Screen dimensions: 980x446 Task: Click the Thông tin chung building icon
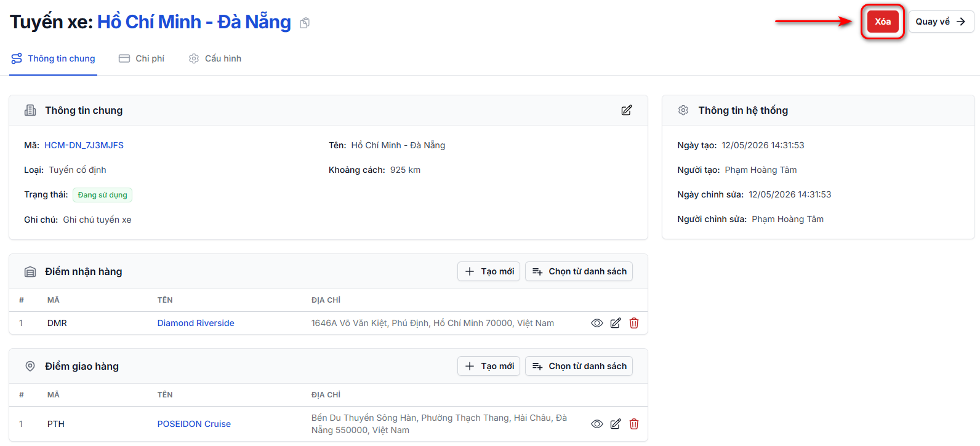pyautogui.click(x=30, y=110)
